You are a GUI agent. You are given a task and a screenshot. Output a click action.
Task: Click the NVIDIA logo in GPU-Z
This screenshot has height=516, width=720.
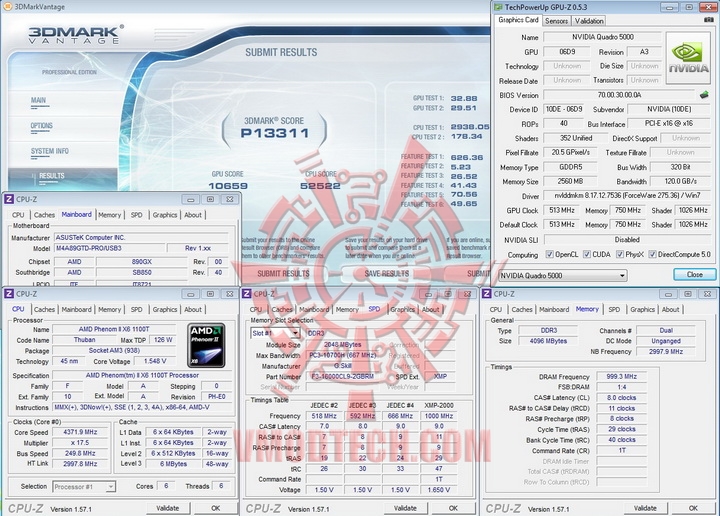[688, 57]
